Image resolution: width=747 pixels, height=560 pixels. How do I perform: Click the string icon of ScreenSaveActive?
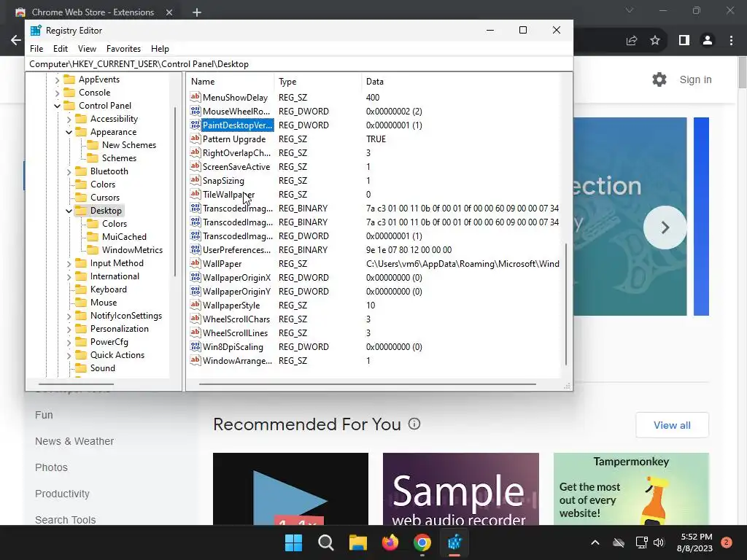(196, 166)
